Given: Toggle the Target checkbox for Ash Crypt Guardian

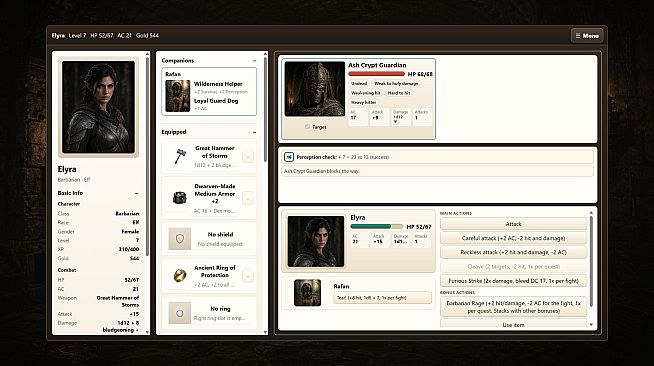Looking at the screenshot, I should coord(307,127).
